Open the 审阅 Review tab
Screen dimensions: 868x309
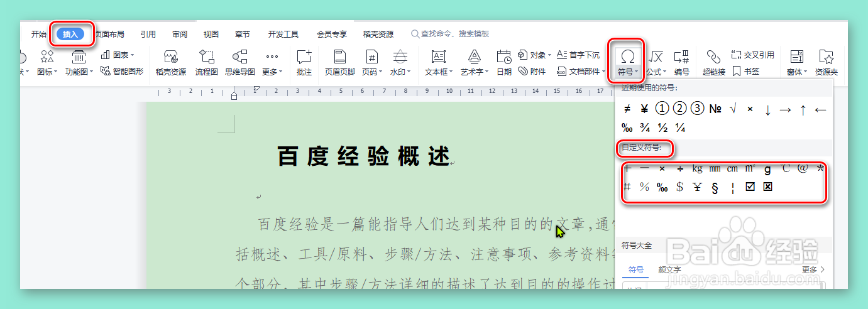pyautogui.click(x=180, y=34)
